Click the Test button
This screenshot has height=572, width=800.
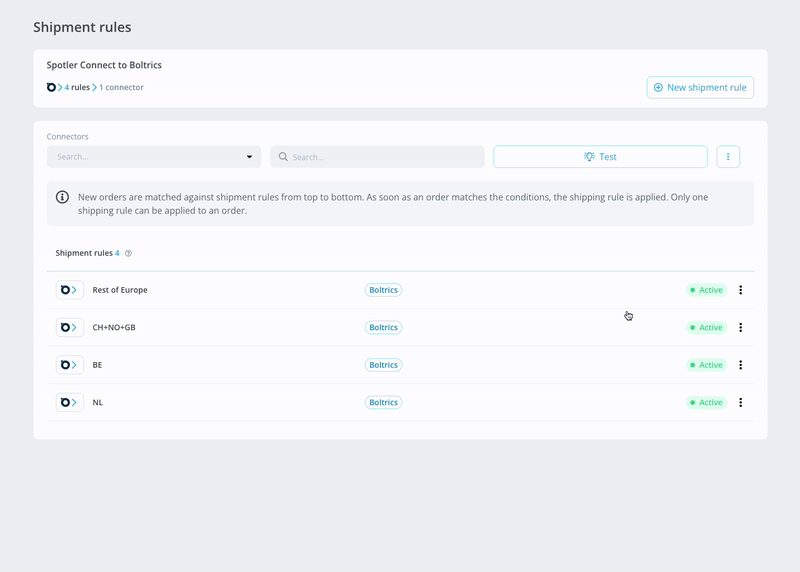click(600, 157)
